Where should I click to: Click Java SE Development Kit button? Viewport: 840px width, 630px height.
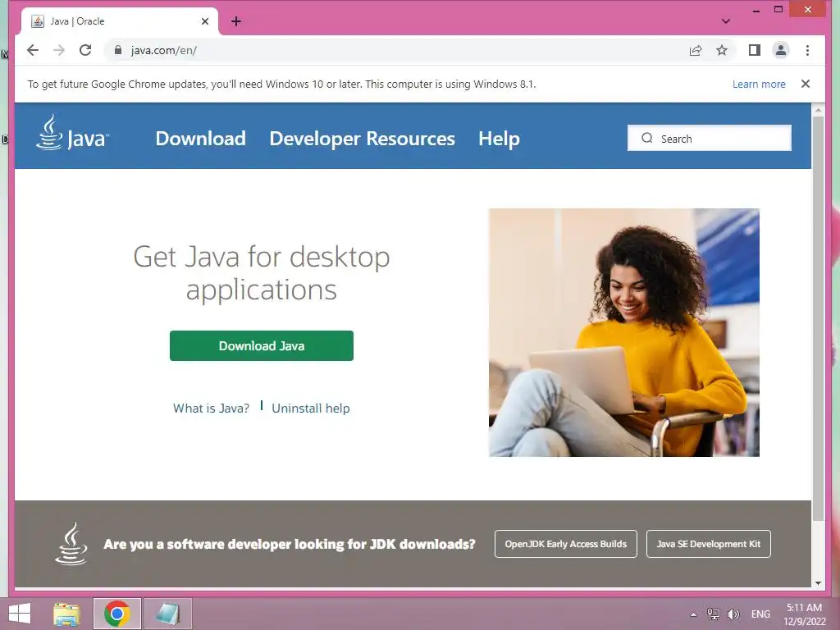coord(708,544)
